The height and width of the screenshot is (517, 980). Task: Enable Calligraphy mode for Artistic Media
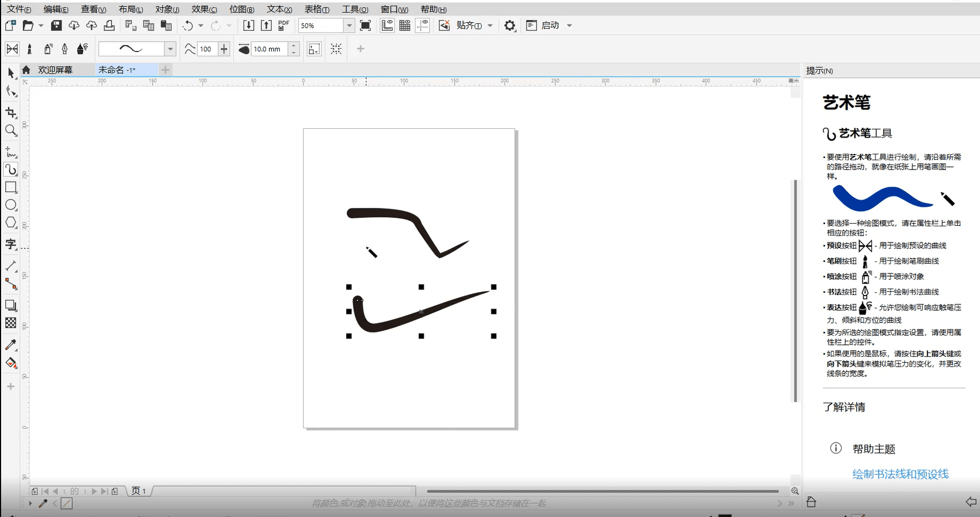(x=64, y=49)
